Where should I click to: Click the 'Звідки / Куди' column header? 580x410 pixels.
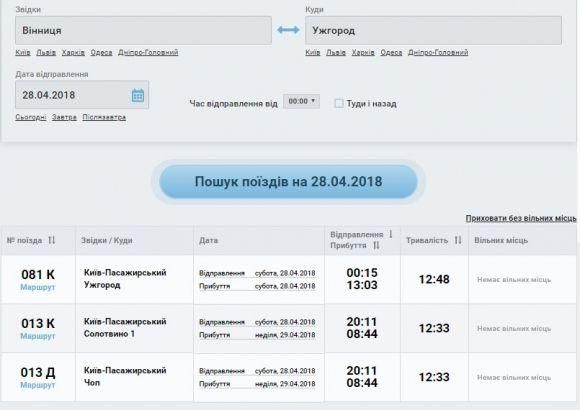coord(107,241)
